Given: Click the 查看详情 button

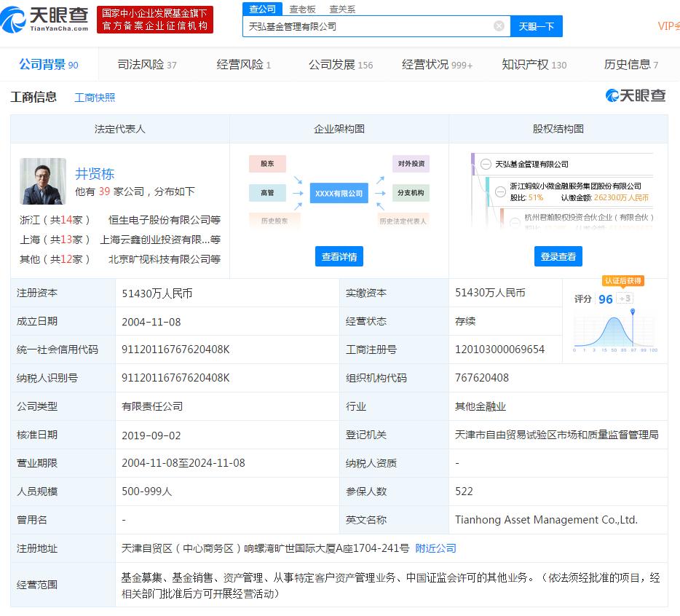Looking at the screenshot, I should [x=339, y=256].
